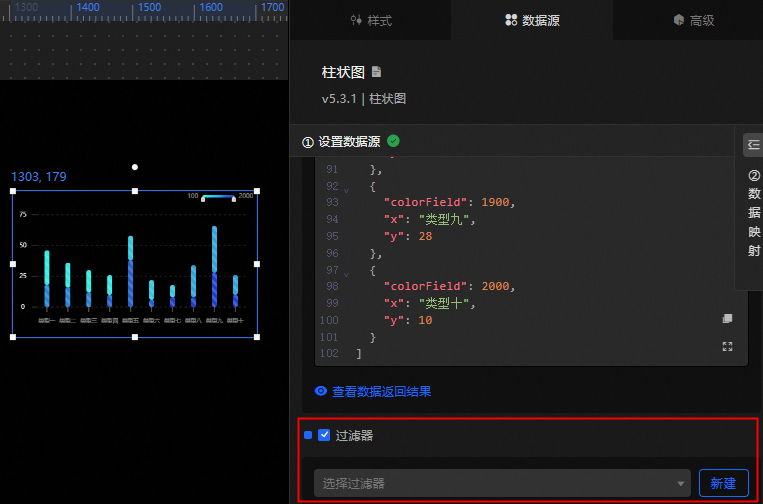Click the v5.3.1 | 柱状图 version text
The height and width of the screenshot is (504, 763).
coord(364,99)
